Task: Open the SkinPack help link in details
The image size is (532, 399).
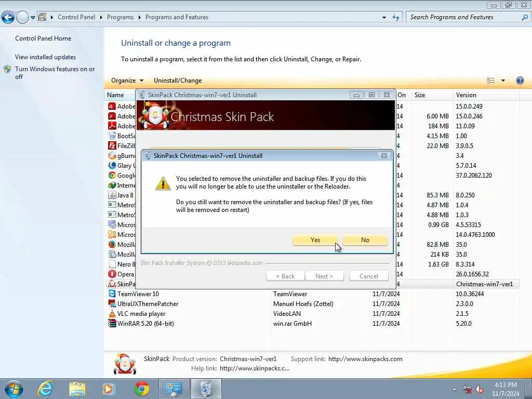Action: (x=255, y=368)
